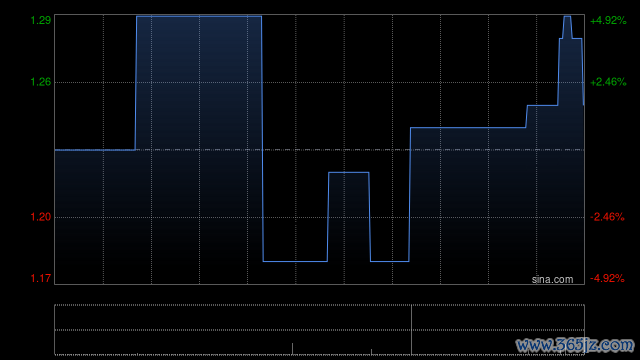Click the long upper plateau at 1.29

pyautogui.click(x=199, y=17)
